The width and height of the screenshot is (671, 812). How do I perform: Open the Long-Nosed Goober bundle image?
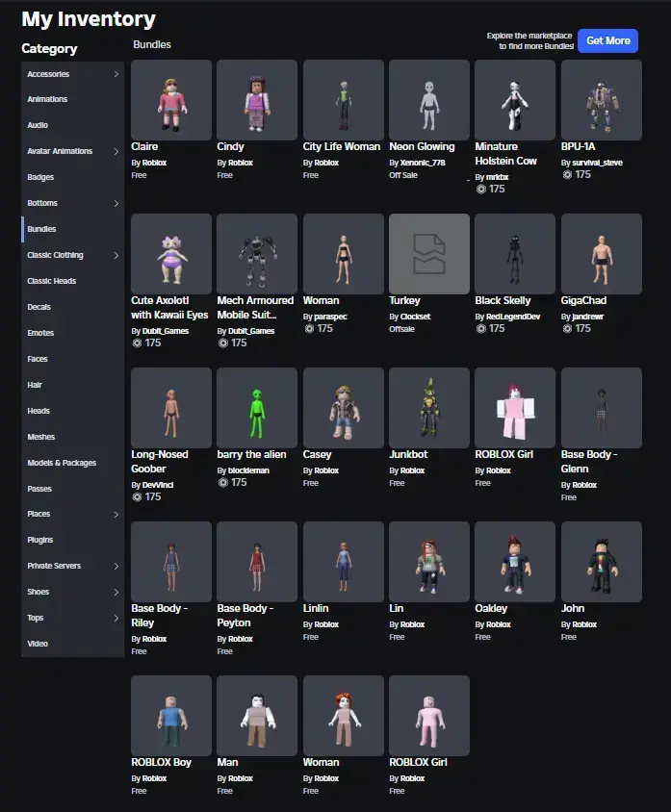coord(171,408)
